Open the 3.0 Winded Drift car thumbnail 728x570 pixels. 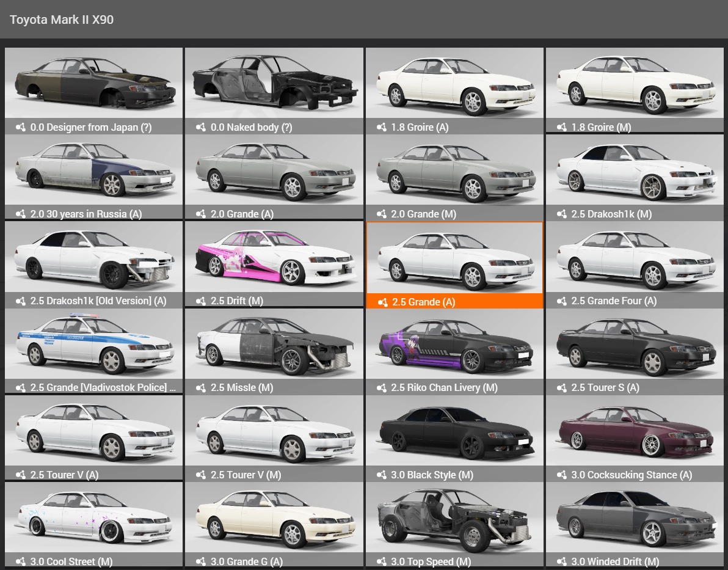tap(635, 518)
